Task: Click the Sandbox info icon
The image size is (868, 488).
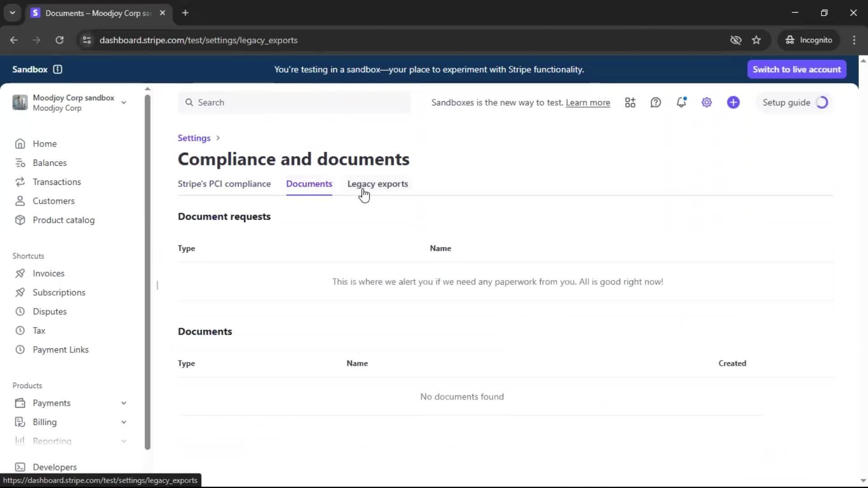Action: (58, 69)
